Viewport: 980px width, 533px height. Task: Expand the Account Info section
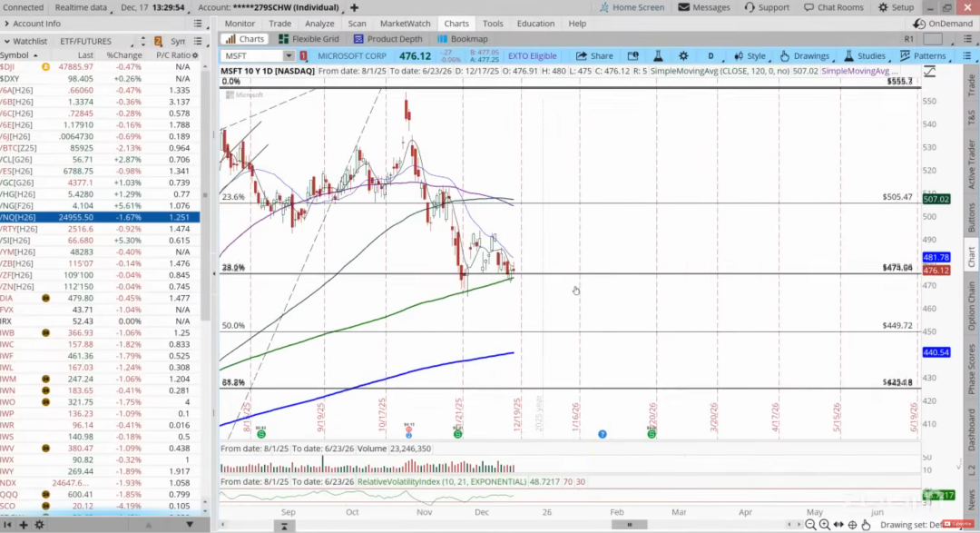click(x=33, y=23)
